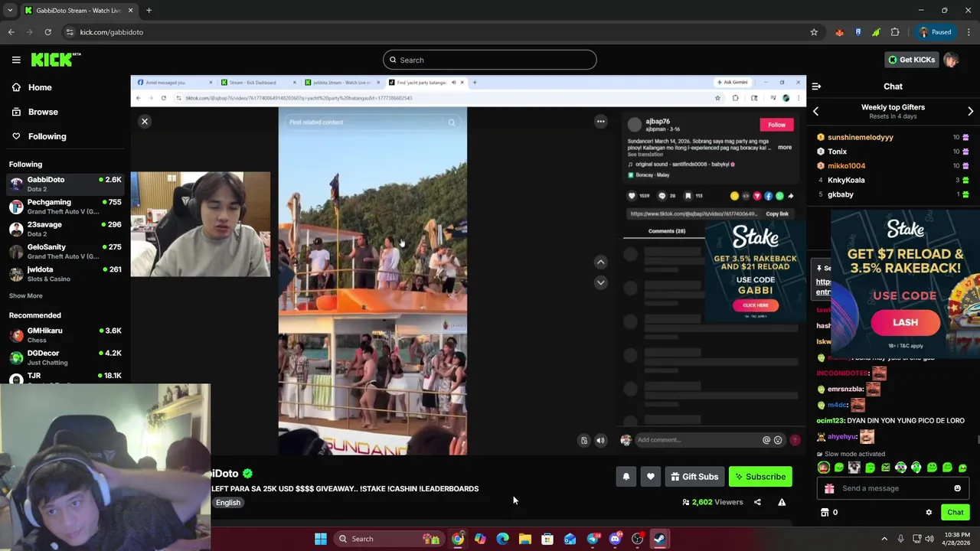Expand followed channels with Show more
Image resolution: width=980 pixels, height=551 pixels.
[x=25, y=295]
